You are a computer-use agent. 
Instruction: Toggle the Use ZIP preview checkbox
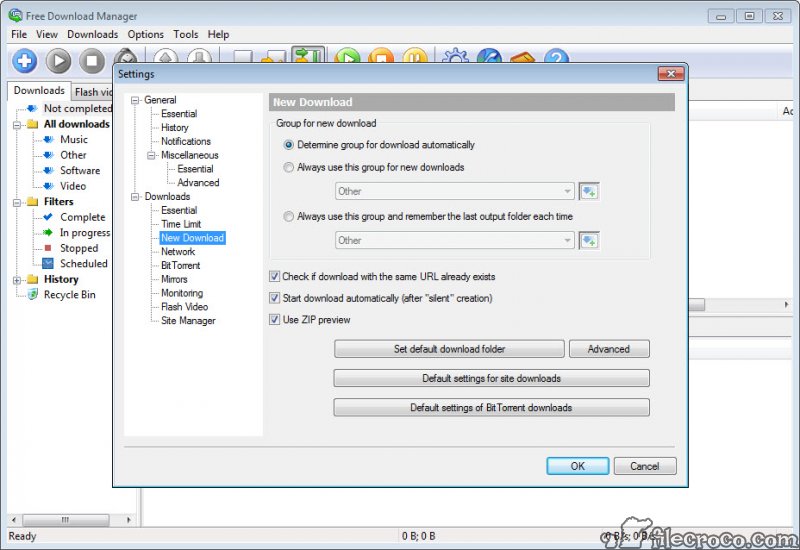pyautogui.click(x=274, y=320)
